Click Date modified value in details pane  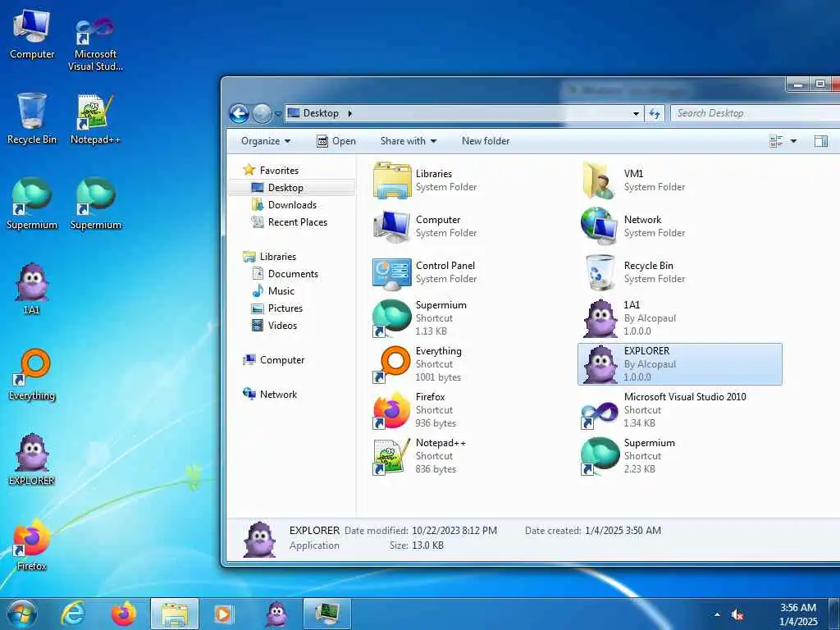coord(454,531)
